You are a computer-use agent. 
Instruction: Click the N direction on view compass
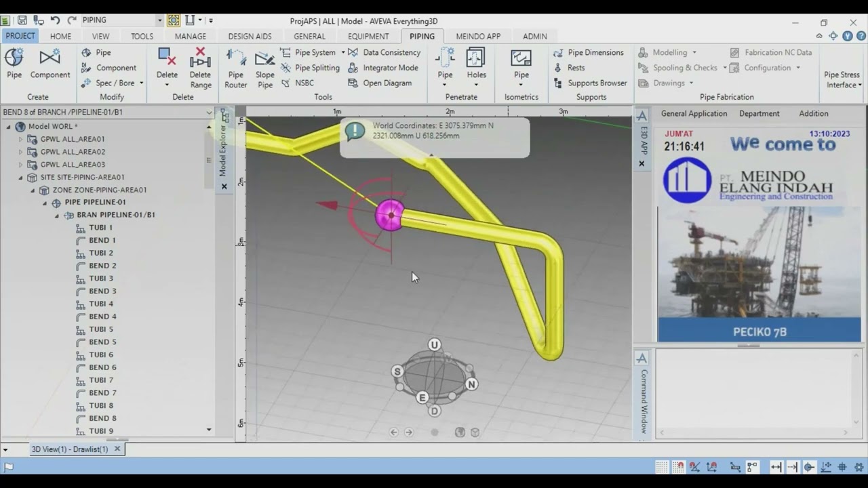pyautogui.click(x=471, y=384)
